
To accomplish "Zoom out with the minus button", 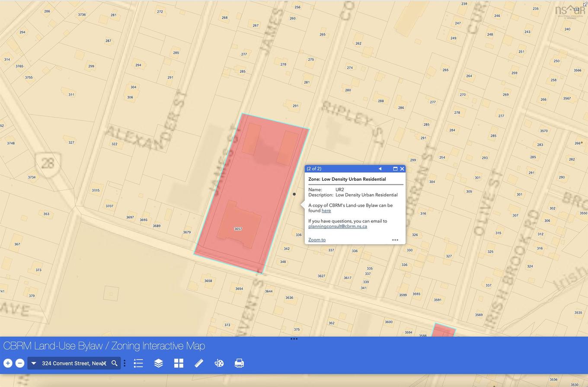I will (x=20, y=363).
